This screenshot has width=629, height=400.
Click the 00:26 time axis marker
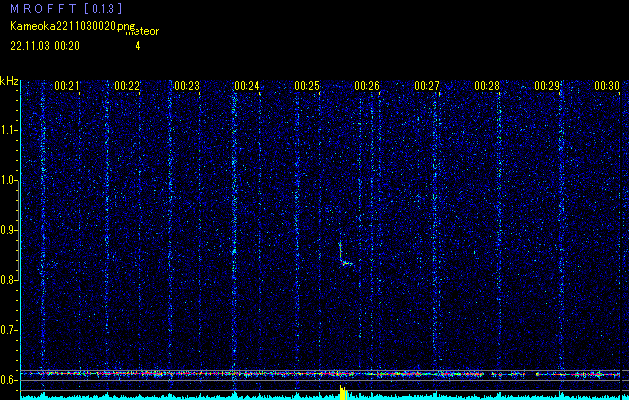click(367, 85)
